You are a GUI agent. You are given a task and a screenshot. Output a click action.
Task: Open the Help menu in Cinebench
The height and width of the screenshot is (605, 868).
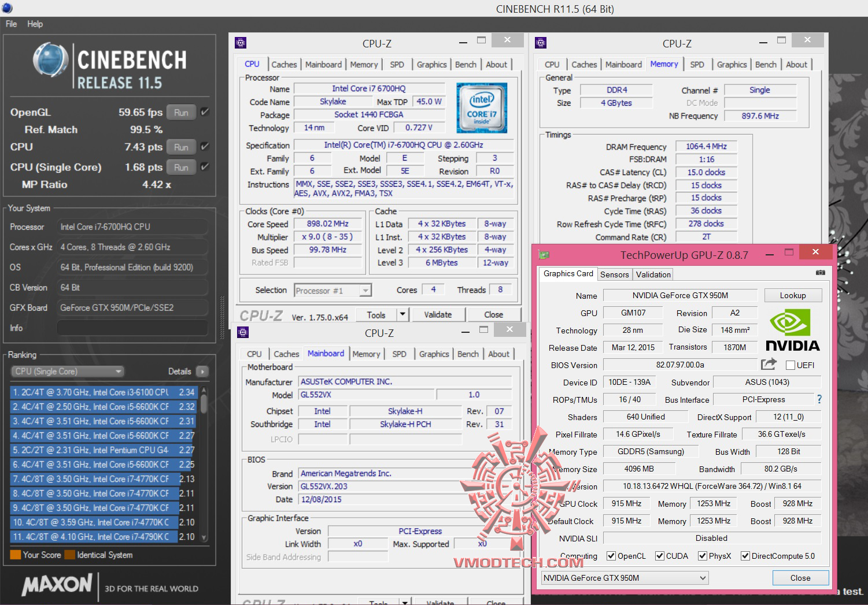tap(35, 24)
